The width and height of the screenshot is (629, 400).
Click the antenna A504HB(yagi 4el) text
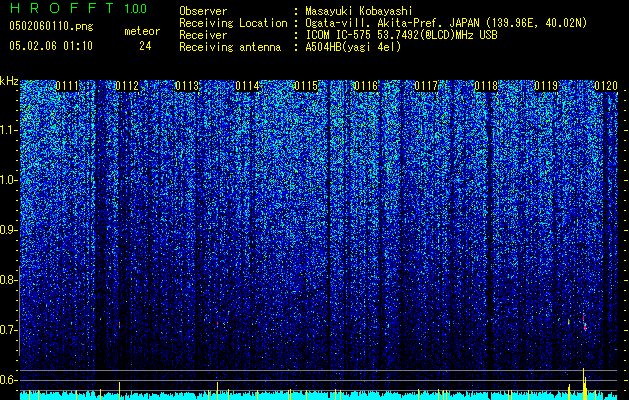click(353, 47)
